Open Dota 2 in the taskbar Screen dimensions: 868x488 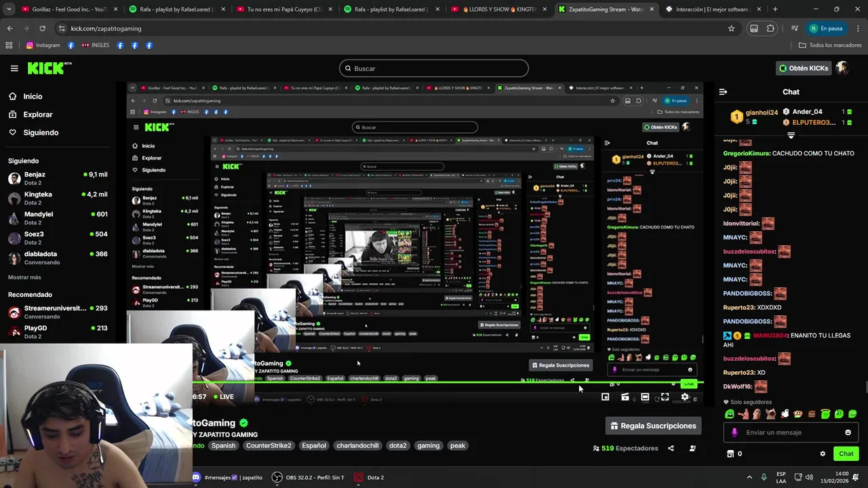point(369,477)
